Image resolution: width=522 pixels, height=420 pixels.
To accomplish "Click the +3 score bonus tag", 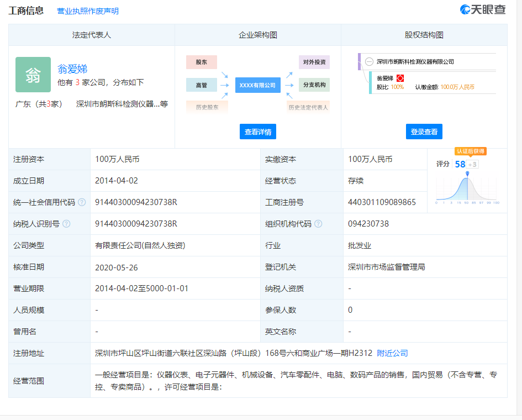I will click(473, 164).
